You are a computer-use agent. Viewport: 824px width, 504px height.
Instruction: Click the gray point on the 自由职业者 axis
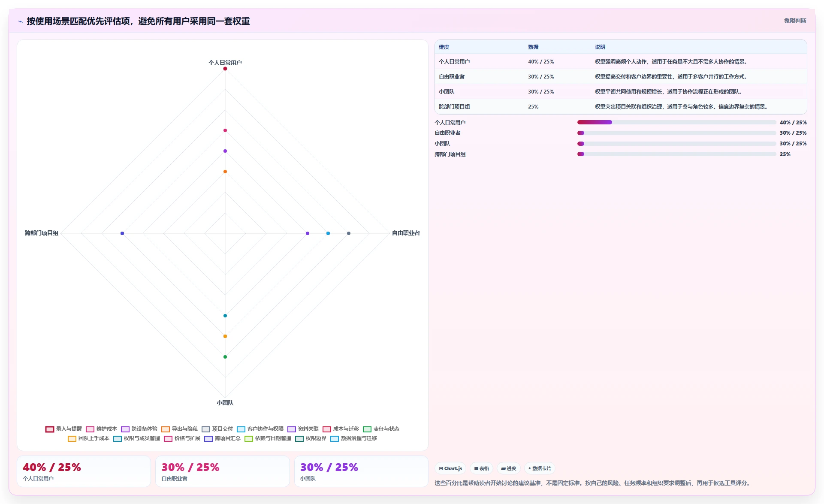tap(349, 233)
